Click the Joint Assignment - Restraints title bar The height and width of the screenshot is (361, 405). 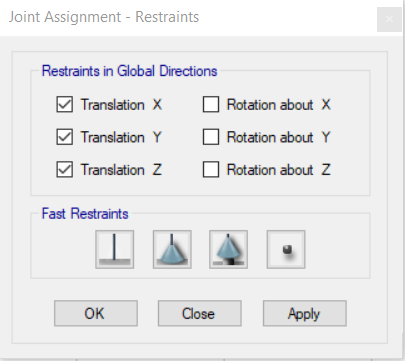pyautogui.click(x=188, y=17)
